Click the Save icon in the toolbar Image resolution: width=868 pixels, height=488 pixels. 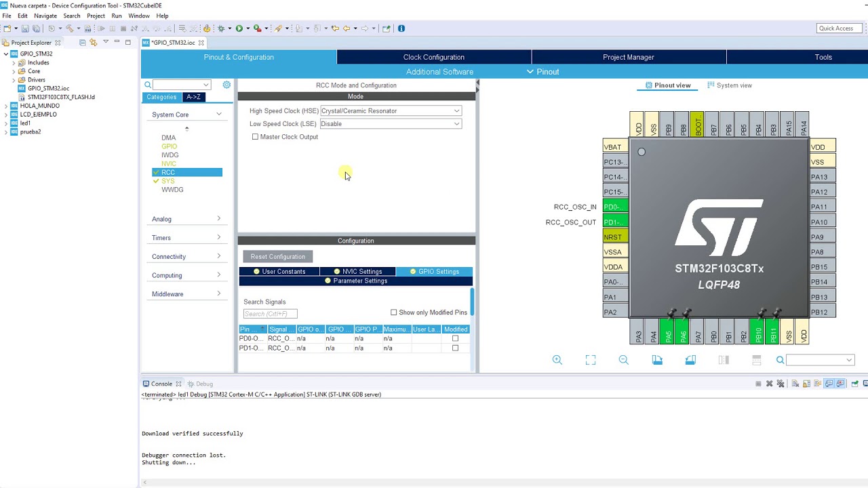click(x=25, y=28)
